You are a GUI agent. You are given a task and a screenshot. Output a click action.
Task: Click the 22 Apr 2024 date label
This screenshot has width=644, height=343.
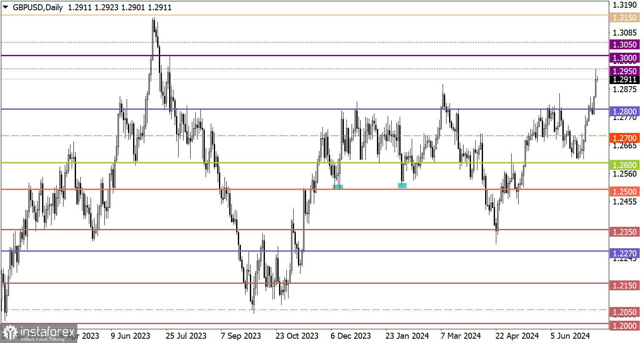[516, 336]
